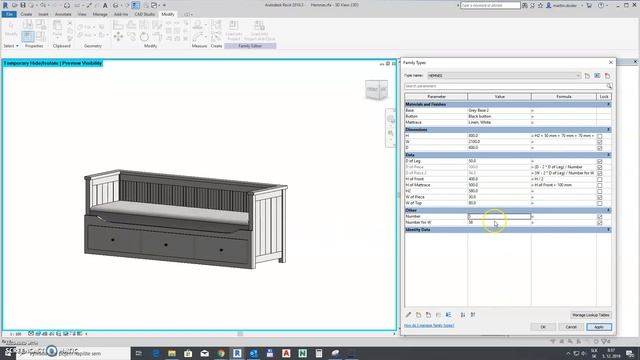Toggle the lock checkbox for H2
640x360 pixels.
[x=600, y=191]
